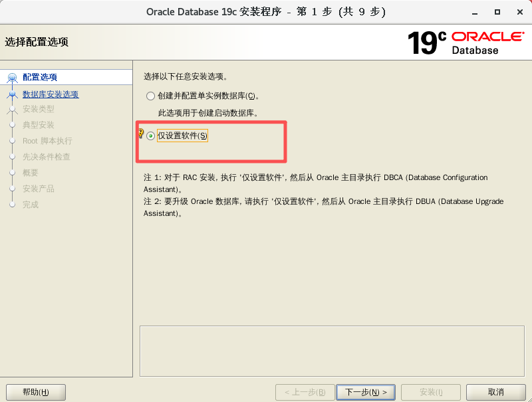Click the 配置选项 step marker icon
This screenshot has width=532, height=402.
pyautogui.click(x=13, y=78)
